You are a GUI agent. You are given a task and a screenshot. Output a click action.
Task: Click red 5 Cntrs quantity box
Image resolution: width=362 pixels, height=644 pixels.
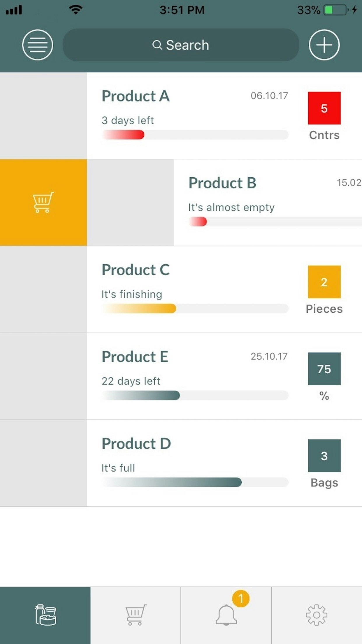coord(324,108)
